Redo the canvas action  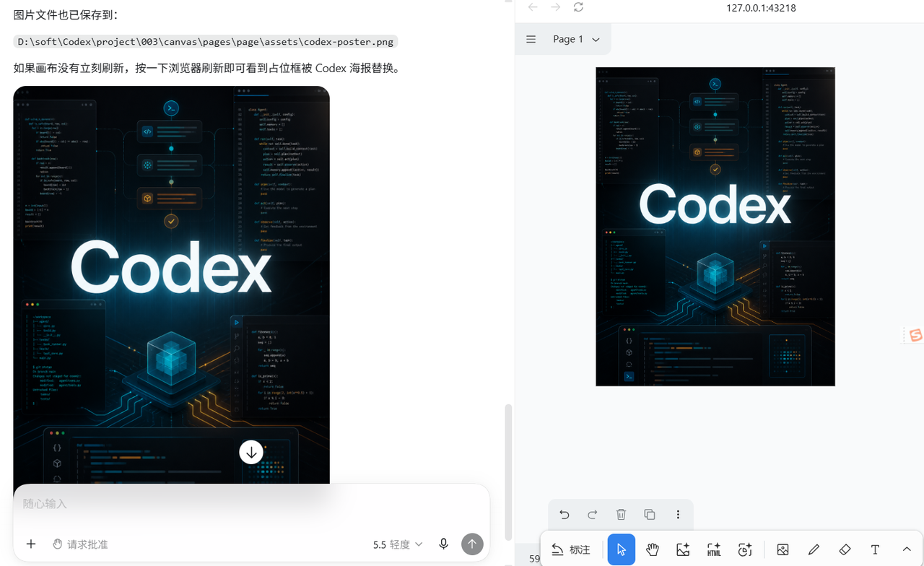(593, 515)
